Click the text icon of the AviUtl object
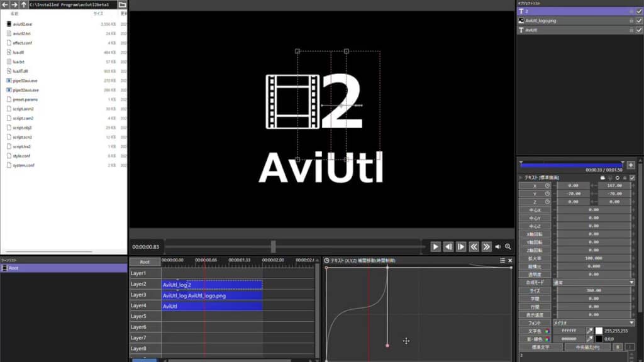The image size is (644, 362). (x=521, y=30)
